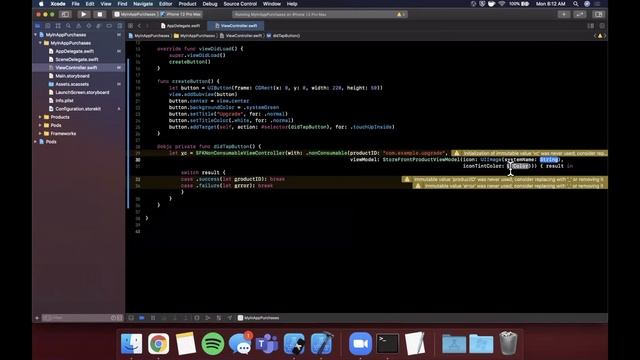Hide the debug area toggle

pyautogui.click(x=131, y=318)
